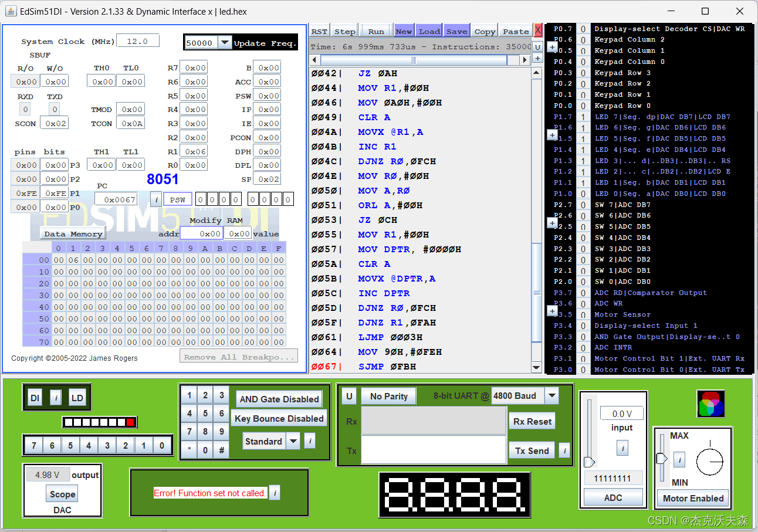Image resolution: width=758 pixels, height=532 pixels.
Task: Click the Data Memory button
Action: 73,233
